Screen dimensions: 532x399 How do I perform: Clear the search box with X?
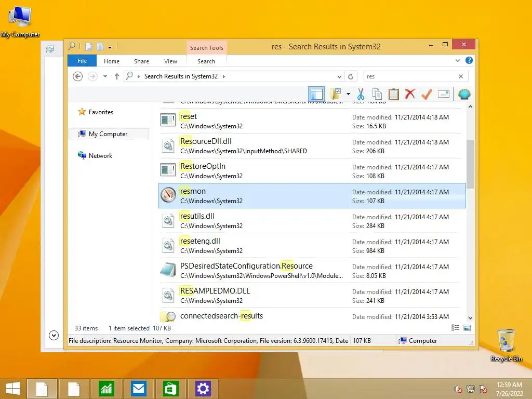[x=461, y=76]
